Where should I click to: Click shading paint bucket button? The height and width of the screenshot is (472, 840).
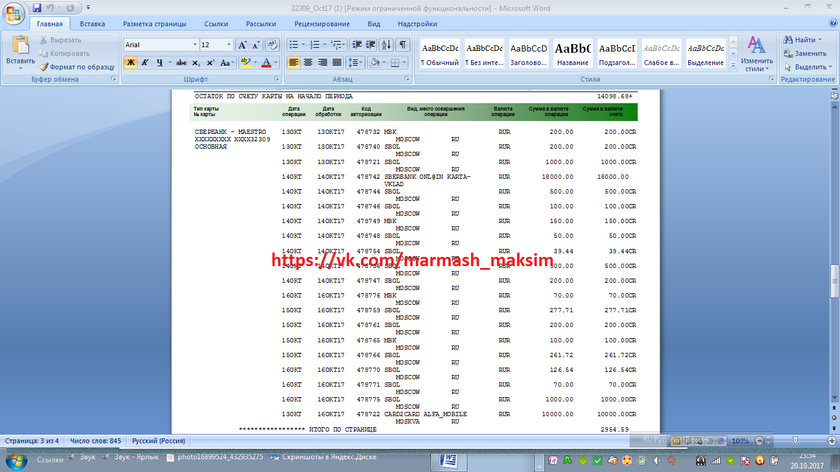374,63
